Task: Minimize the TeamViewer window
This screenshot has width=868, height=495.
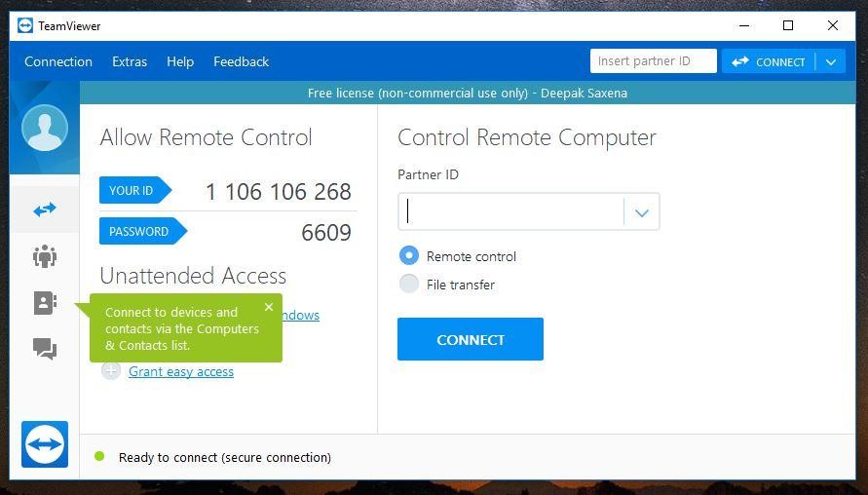Action: click(x=744, y=25)
